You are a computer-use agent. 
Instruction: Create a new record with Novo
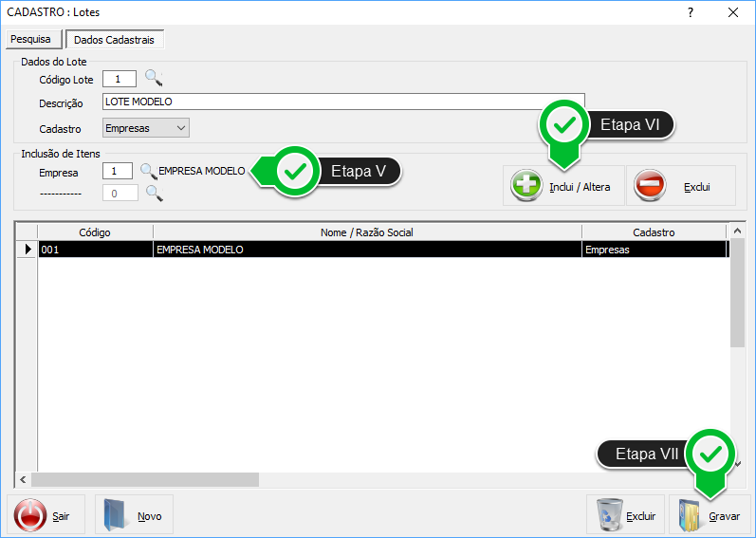(134, 515)
